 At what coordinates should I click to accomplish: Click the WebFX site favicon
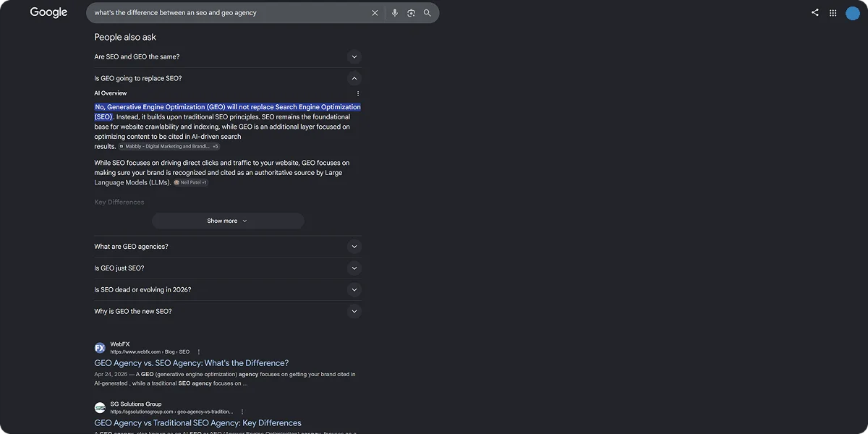click(100, 348)
